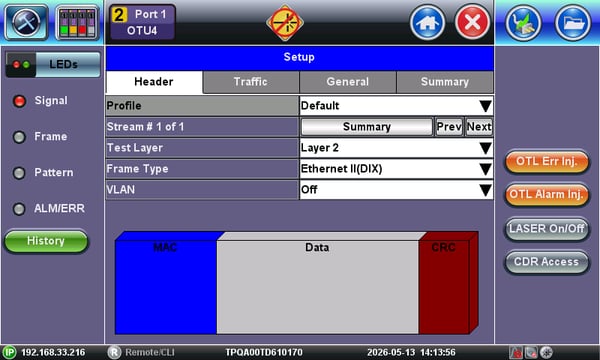
Task: Click the fan status bar tray icon
Action: 546,352
